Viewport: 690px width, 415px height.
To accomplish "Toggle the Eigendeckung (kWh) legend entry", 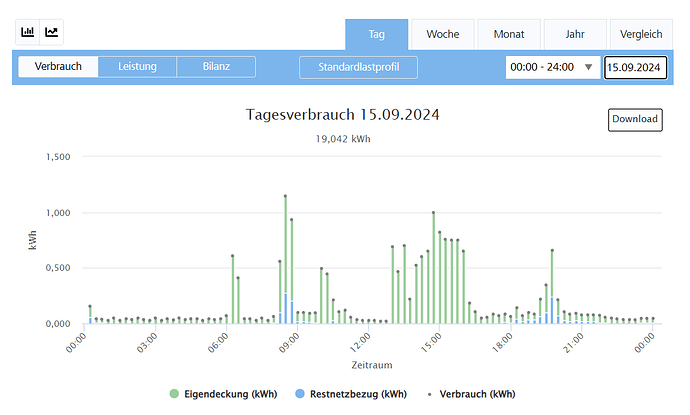I will pos(224,394).
